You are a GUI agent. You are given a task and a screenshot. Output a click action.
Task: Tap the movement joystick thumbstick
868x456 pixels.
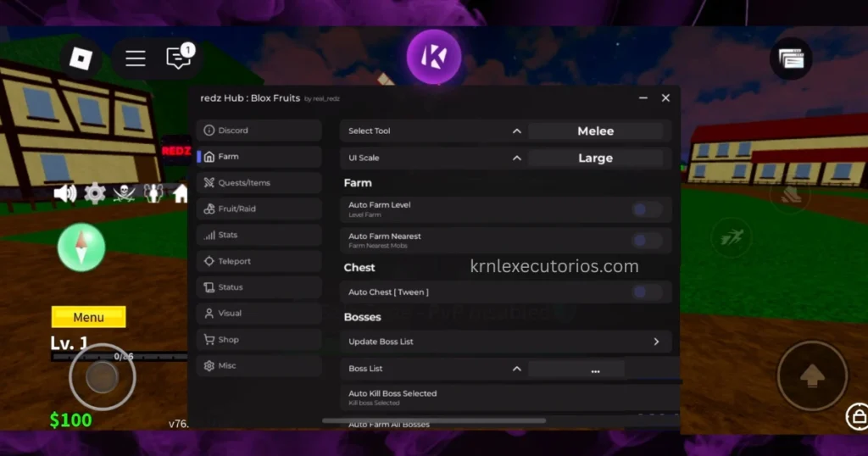pos(102,377)
